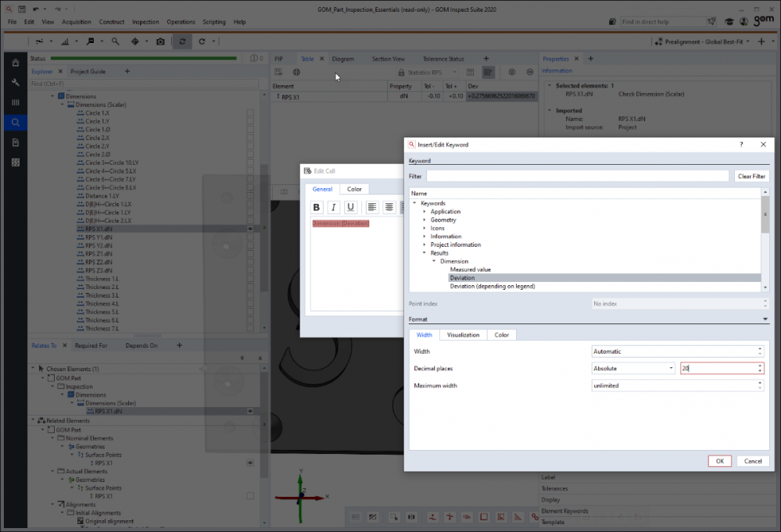
Task: Center align the cell text
Action: [389, 207]
